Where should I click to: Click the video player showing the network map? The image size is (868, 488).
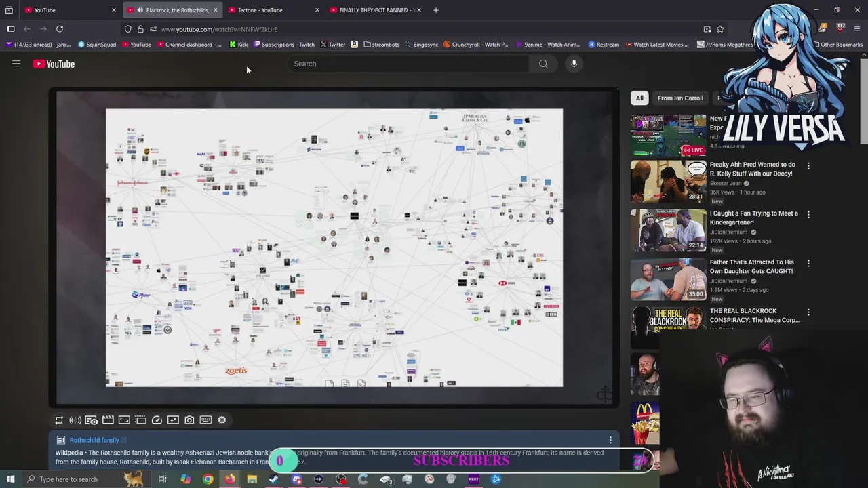click(x=334, y=247)
